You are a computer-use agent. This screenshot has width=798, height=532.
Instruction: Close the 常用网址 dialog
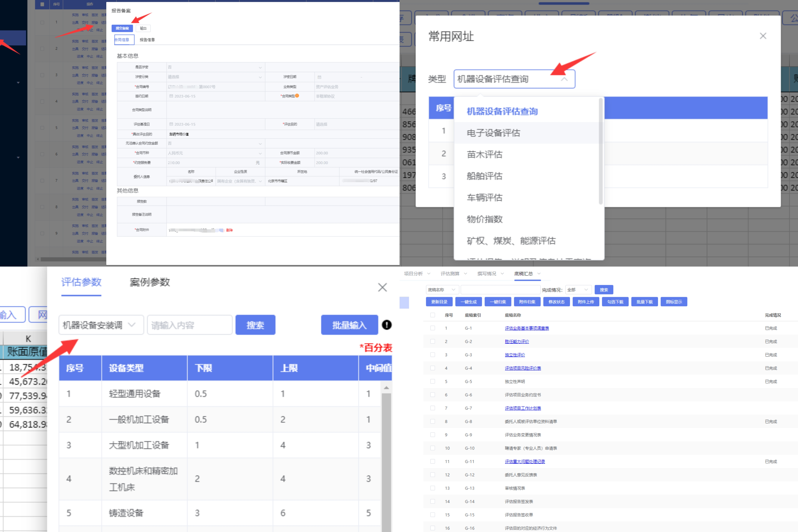point(763,36)
